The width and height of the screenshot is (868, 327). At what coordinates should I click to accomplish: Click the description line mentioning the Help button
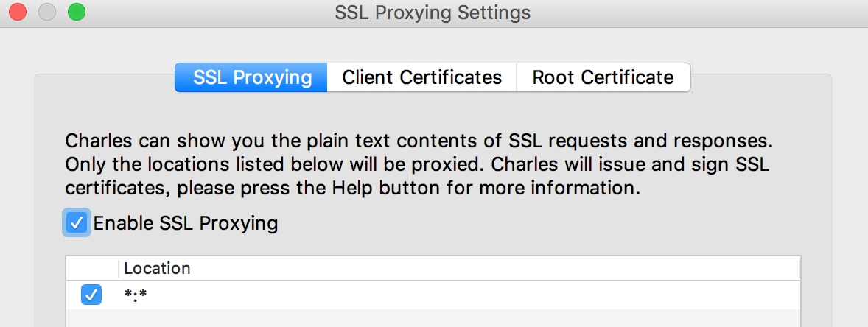tap(353, 188)
